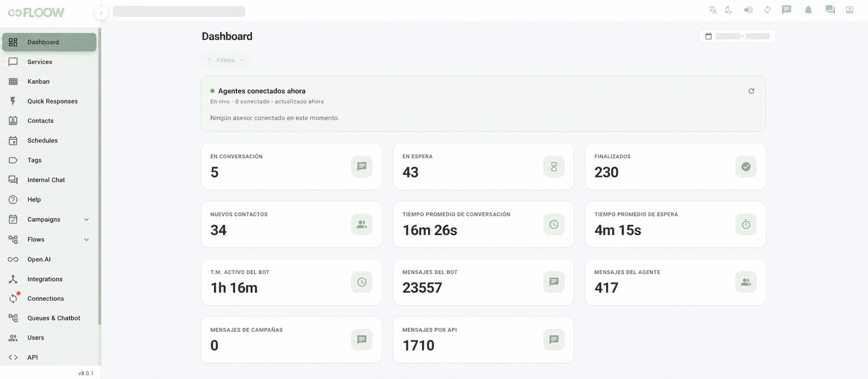This screenshot has height=379, width=868.
Task: Click the Nuevos Contactos value 34
Action: tap(218, 230)
